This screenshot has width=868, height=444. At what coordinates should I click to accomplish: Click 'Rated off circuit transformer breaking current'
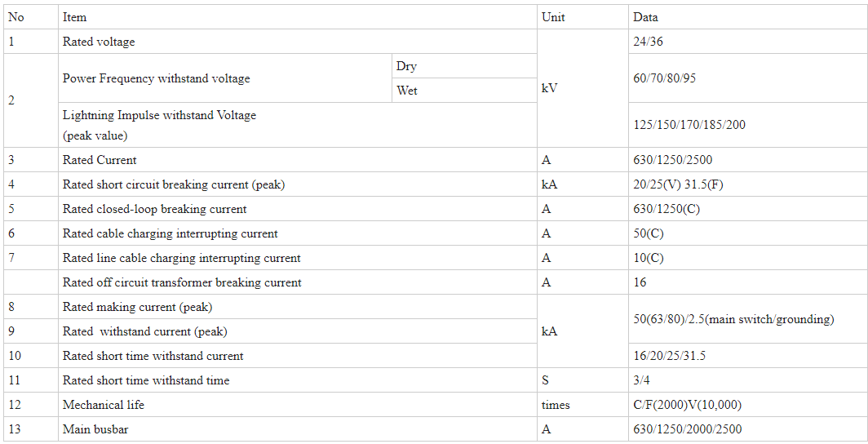click(182, 282)
